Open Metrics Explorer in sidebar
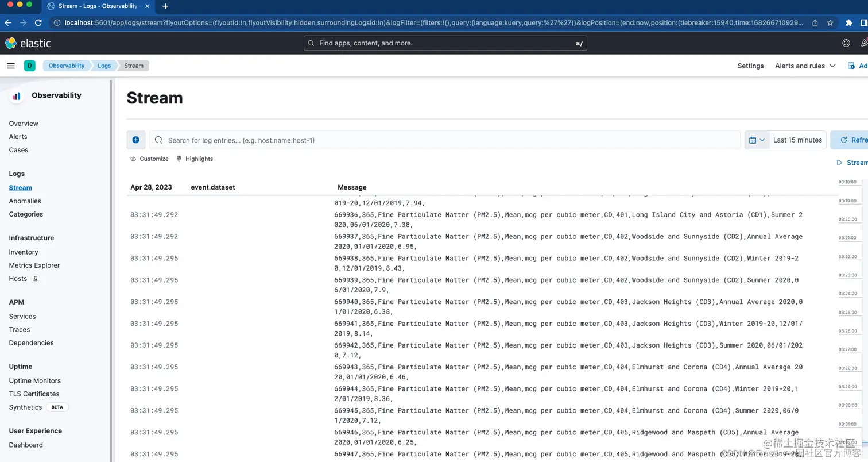Screen dimensions: 868x462 click(34, 265)
